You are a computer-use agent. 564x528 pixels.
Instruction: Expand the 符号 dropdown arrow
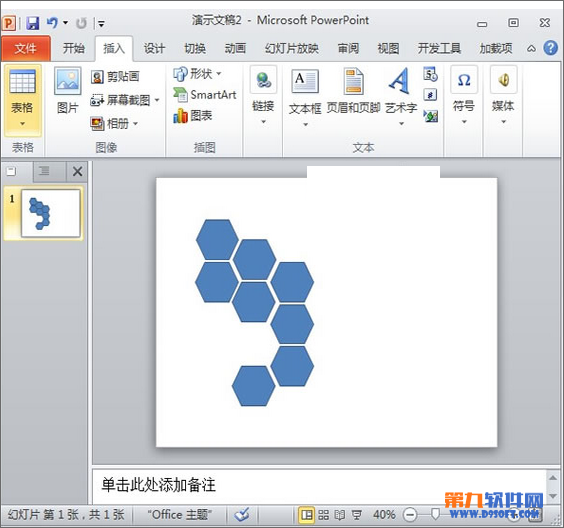click(x=464, y=122)
